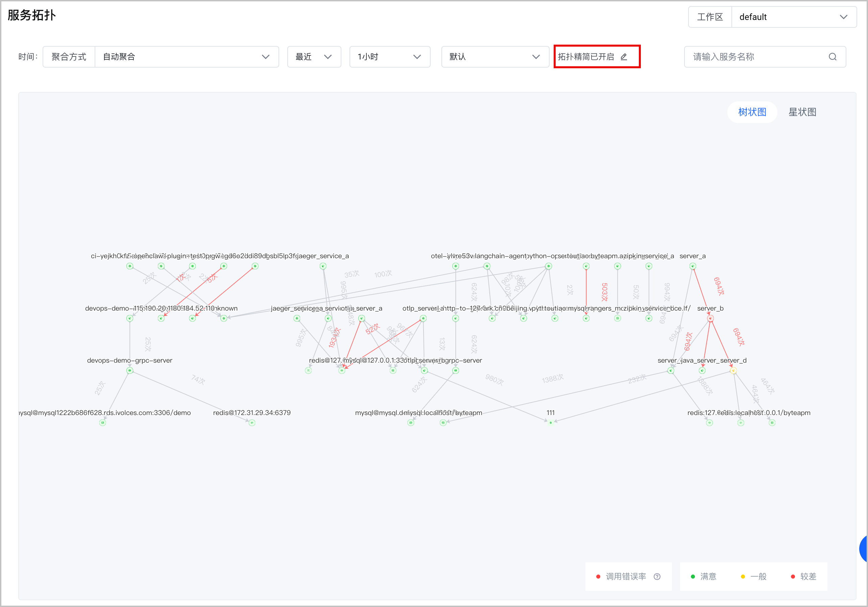The image size is (868, 607).
Task: Select the devops-demo-grpc-server node icon
Action: click(130, 370)
